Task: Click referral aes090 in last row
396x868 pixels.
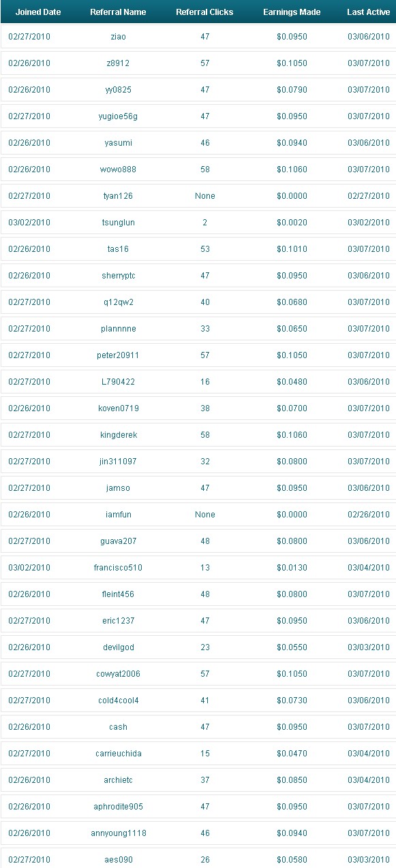Action: [x=118, y=860]
